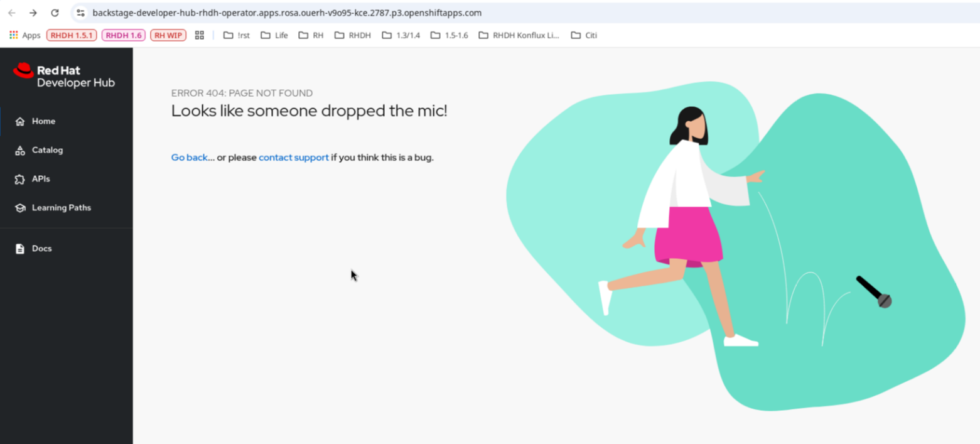980x444 pixels.
Task: Open the !rst bookmark folder
Action: pyautogui.click(x=237, y=35)
